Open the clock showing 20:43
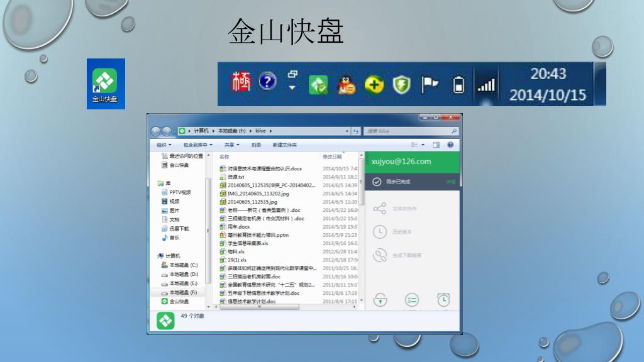 click(548, 84)
